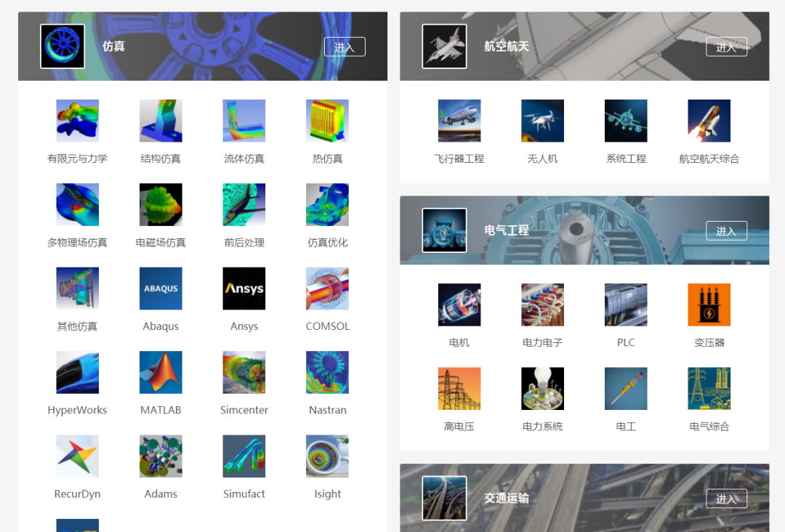Click the RecurDyn logo icon
This screenshot has height=532, width=785.
point(77,456)
